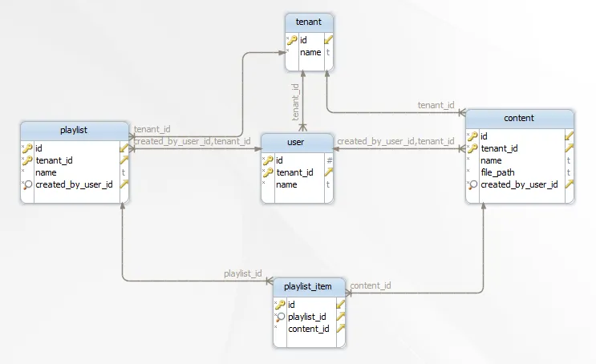Select the tenant_id column in user table
This screenshot has width=596, height=364.
tap(297, 172)
